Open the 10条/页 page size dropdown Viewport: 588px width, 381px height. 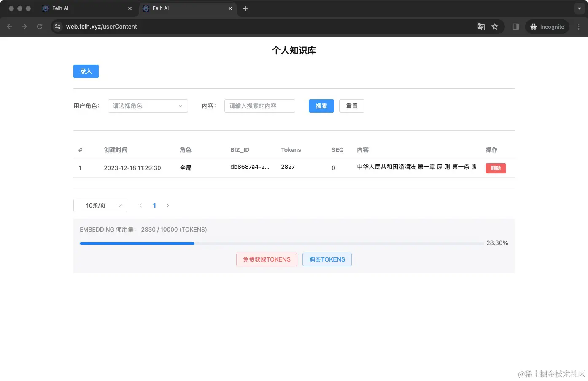100,205
